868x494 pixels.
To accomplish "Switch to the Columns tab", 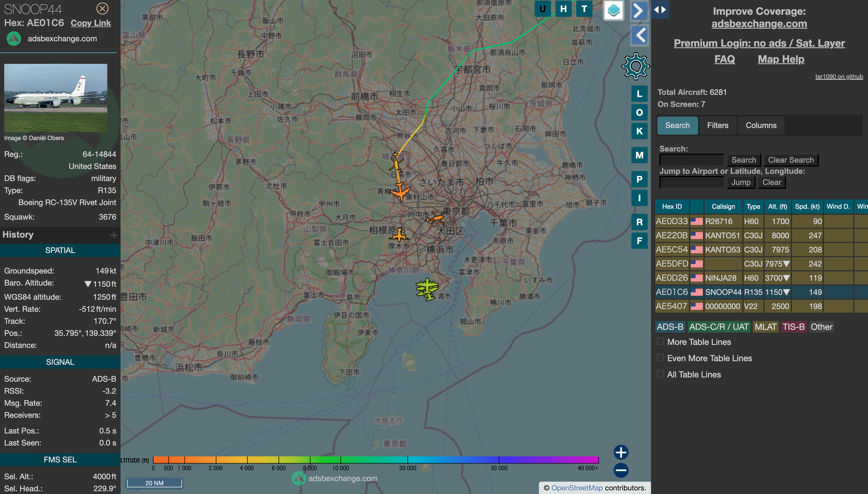I will coord(761,126).
